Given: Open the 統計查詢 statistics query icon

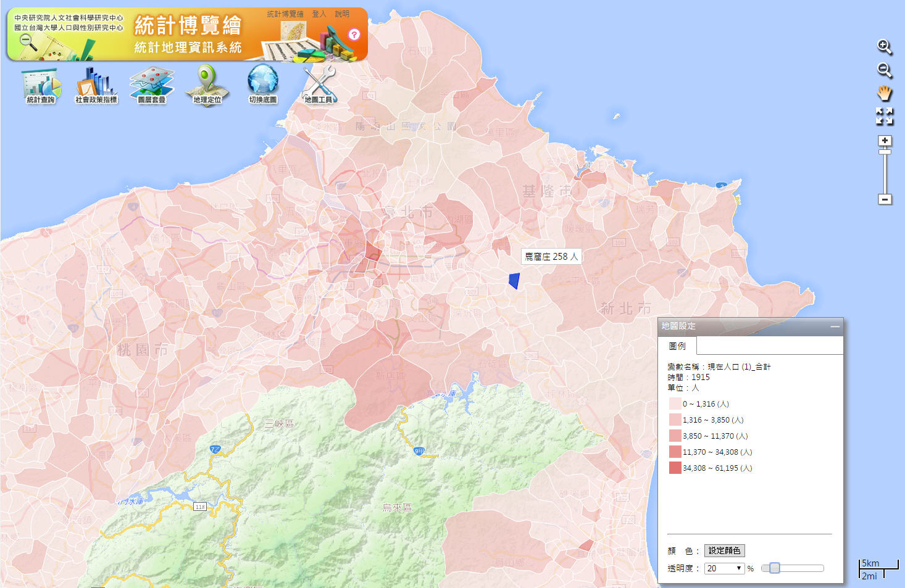Looking at the screenshot, I should [41, 86].
